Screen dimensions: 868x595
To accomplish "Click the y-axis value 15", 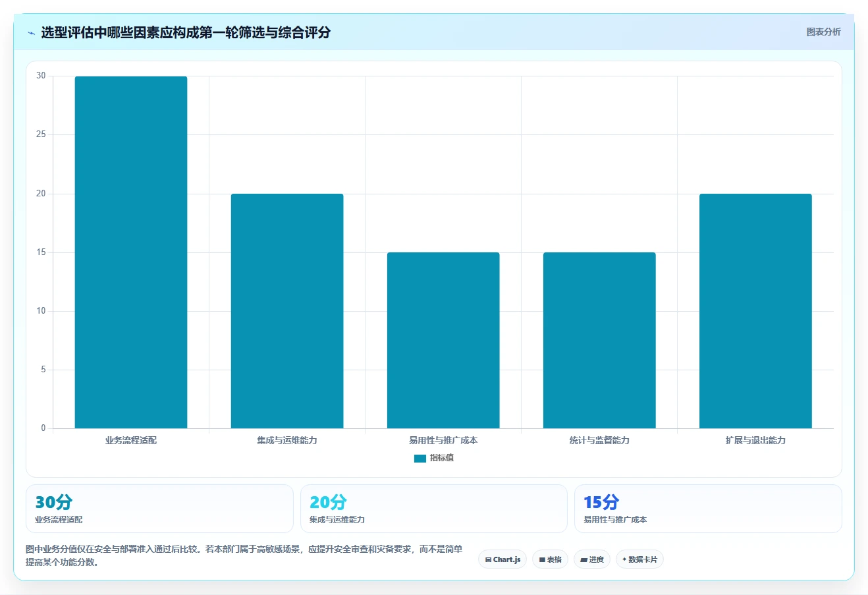I will pyautogui.click(x=41, y=252).
